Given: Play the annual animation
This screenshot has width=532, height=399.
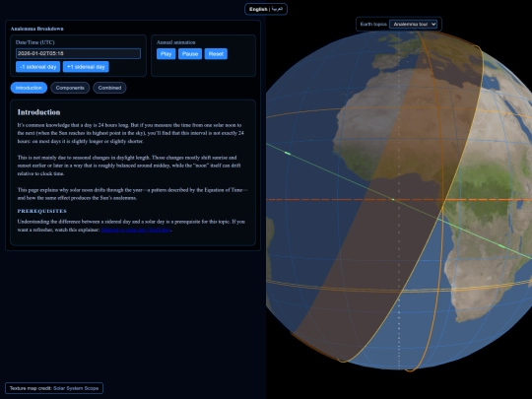Looking at the screenshot, I should [x=166, y=54].
